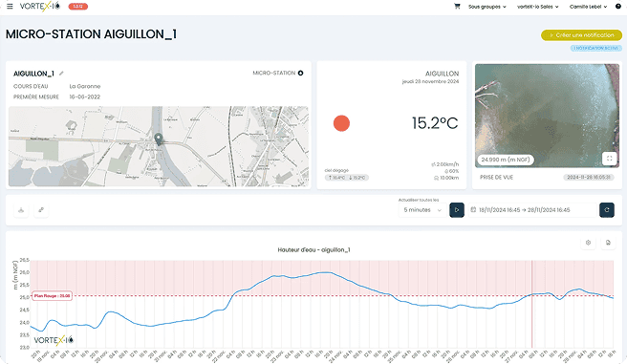Viewport: 627px width, 364px height.
Task: Click the MICRO-STATION AIGUILLON_1 page heading
Action: 91,34
